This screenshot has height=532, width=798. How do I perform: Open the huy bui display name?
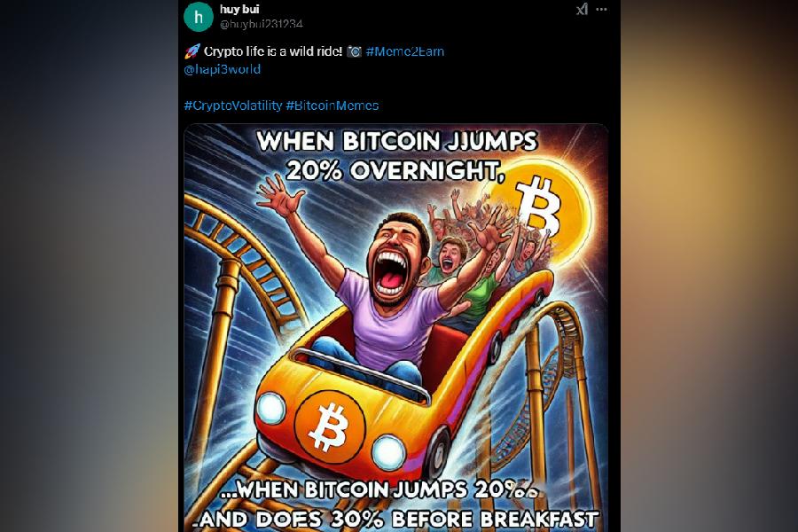coord(239,9)
